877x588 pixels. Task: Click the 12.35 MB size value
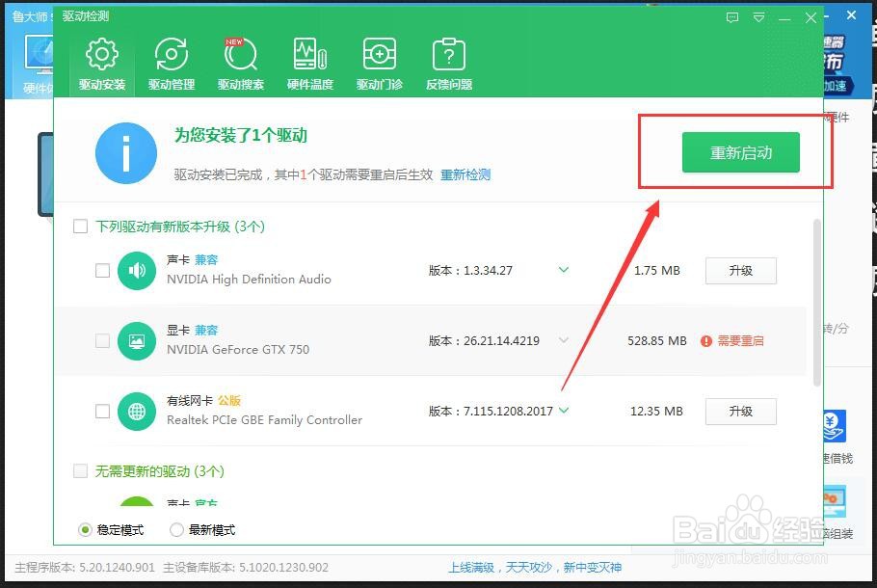pos(656,412)
